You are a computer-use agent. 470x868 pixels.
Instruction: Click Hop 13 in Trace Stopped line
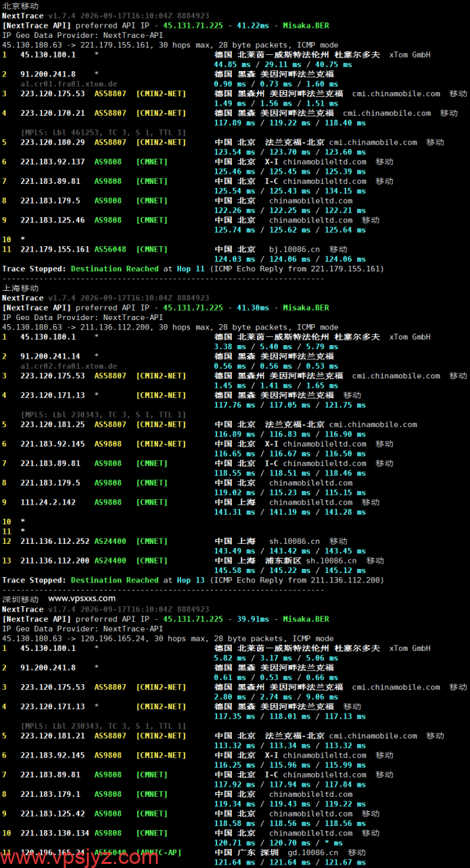click(x=190, y=580)
